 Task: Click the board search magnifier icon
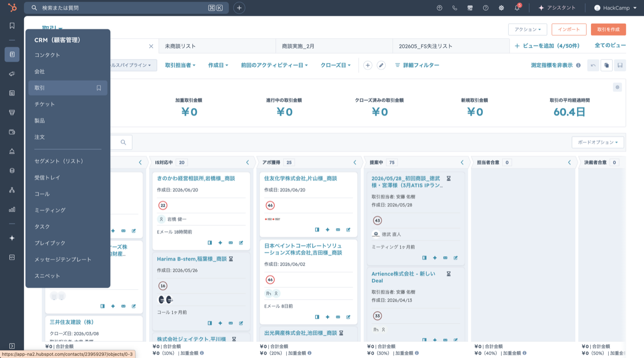pos(123,142)
